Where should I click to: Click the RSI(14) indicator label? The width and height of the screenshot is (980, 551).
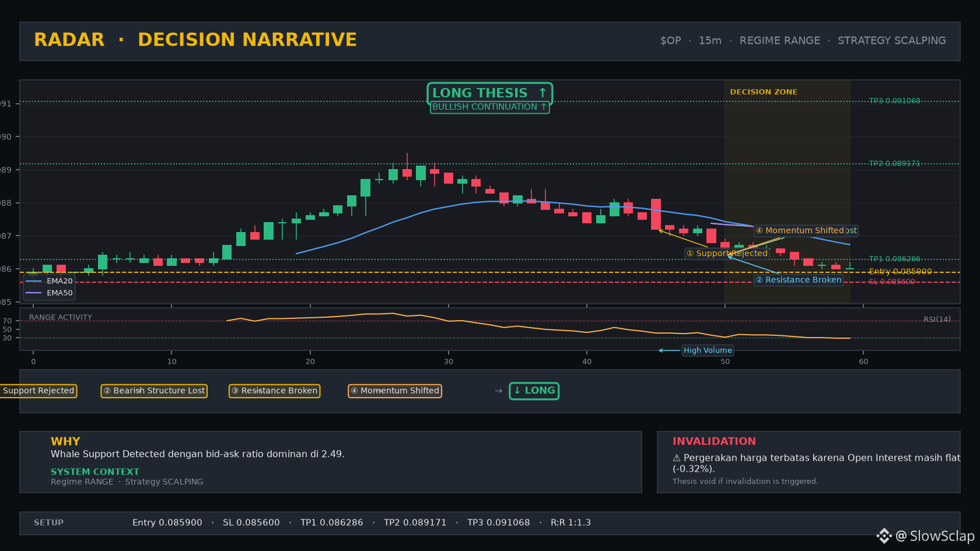(937, 319)
